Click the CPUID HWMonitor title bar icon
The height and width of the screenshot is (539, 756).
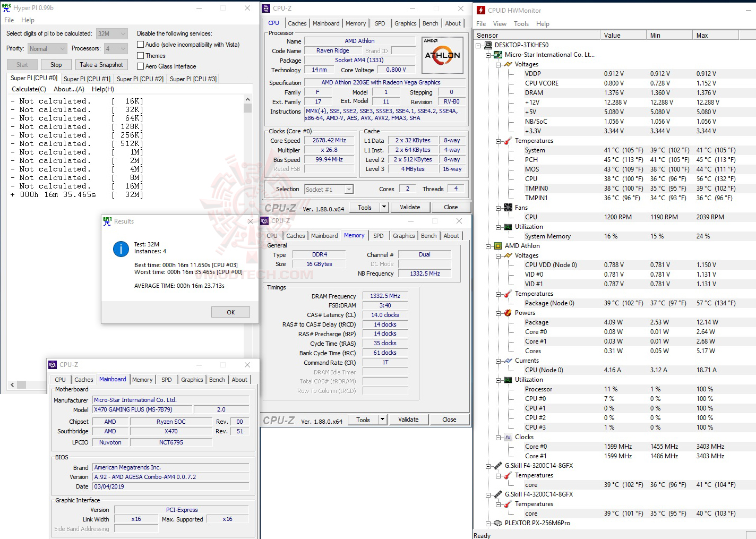pyautogui.click(x=481, y=10)
